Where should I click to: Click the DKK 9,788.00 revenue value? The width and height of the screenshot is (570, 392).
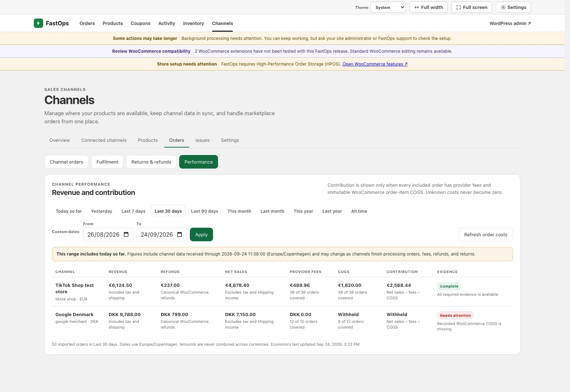pyautogui.click(x=125, y=315)
